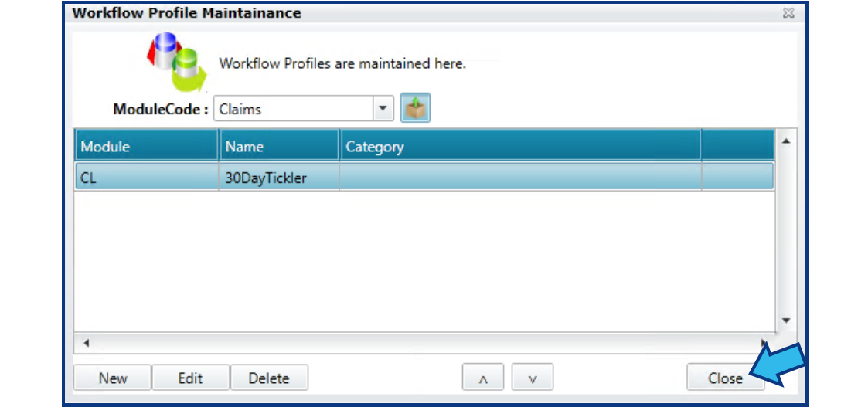The height and width of the screenshot is (407, 868).
Task: Sort by the Name column header
Action: click(x=279, y=146)
